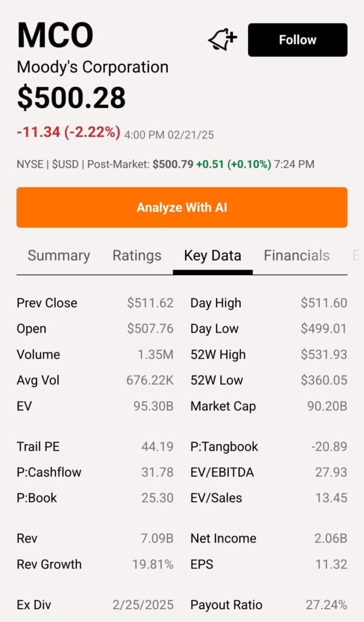The height and width of the screenshot is (622, 364).
Task: Open the Ratings tab
Action: click(x=136, y=256)
